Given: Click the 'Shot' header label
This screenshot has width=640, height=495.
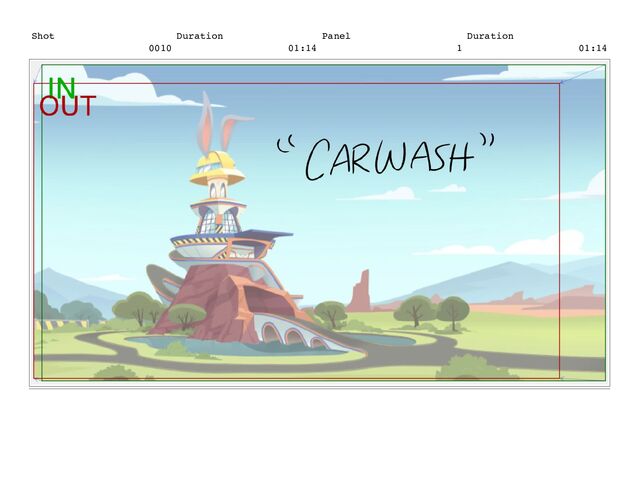Looking at the screenshot, I should click(43, 36).
